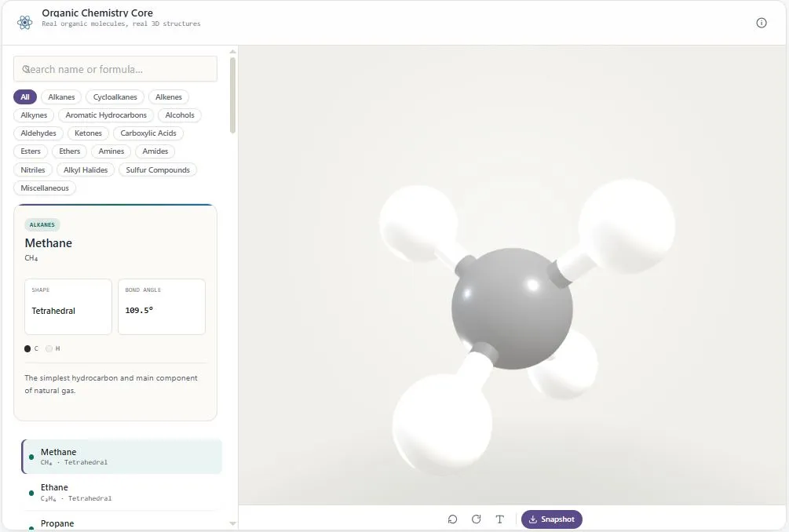Click the Snapshot button
Viewport: 789px width, 532px height.
(x=551, y=519)
